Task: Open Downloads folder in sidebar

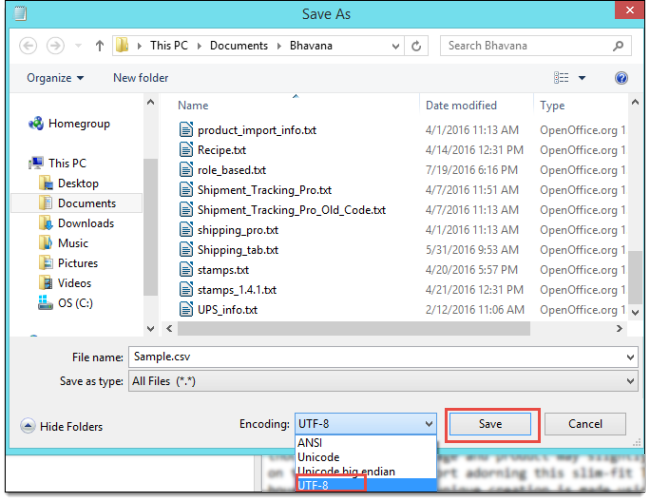Action: coord(76,223)
